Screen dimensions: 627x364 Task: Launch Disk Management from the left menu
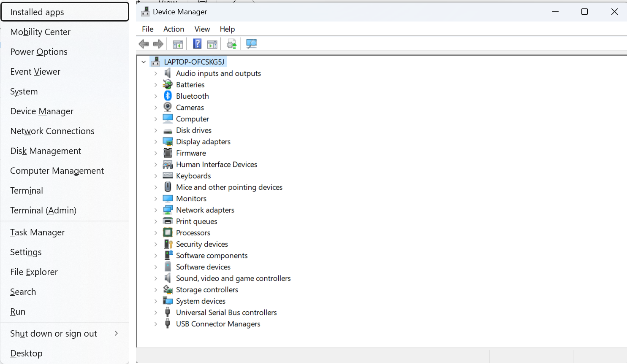point(45,151)
